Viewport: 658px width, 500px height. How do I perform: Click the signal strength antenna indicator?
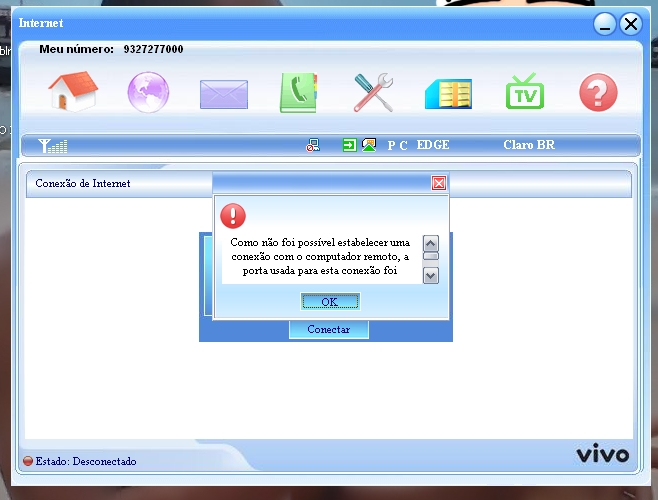pos(52,146)
